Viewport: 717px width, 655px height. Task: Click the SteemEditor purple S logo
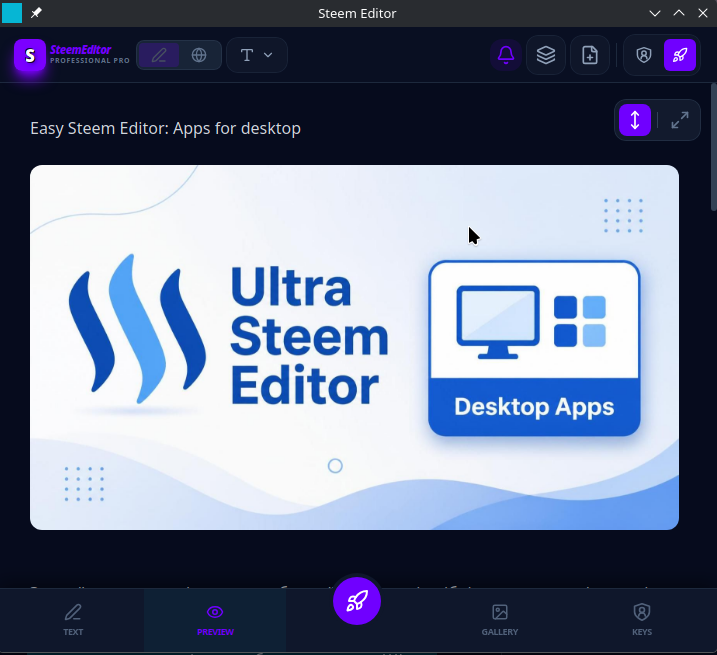30,55
